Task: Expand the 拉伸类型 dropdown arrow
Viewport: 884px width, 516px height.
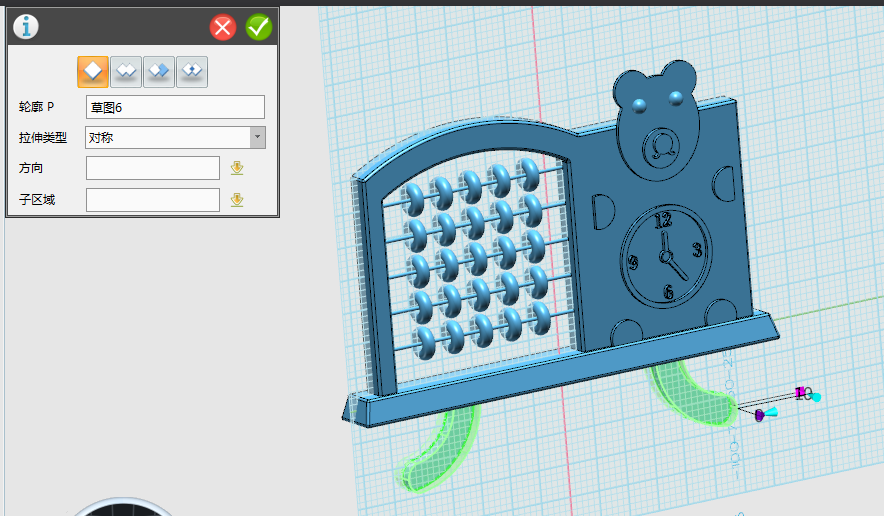Action: tap(257, 138)
